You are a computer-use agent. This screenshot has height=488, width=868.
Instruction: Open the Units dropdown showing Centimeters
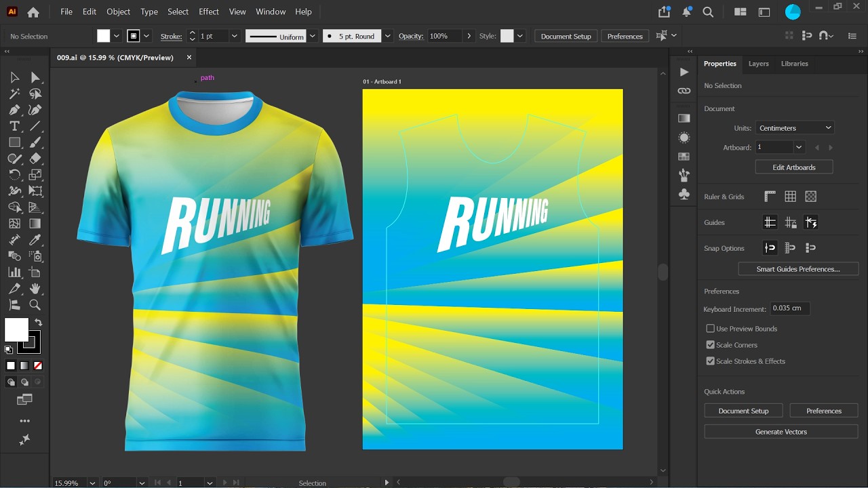click(x=795, y=128)
